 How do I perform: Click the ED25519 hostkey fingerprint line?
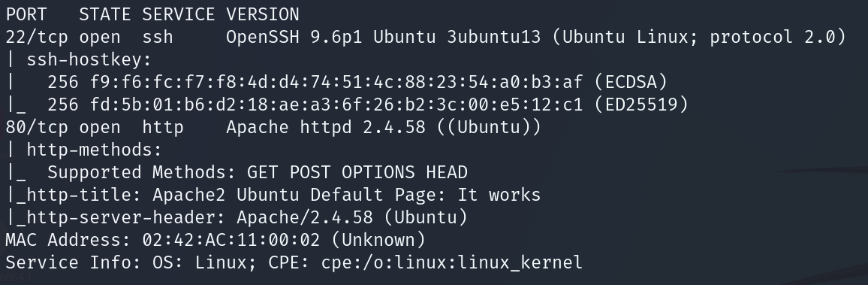pos(368,105)
